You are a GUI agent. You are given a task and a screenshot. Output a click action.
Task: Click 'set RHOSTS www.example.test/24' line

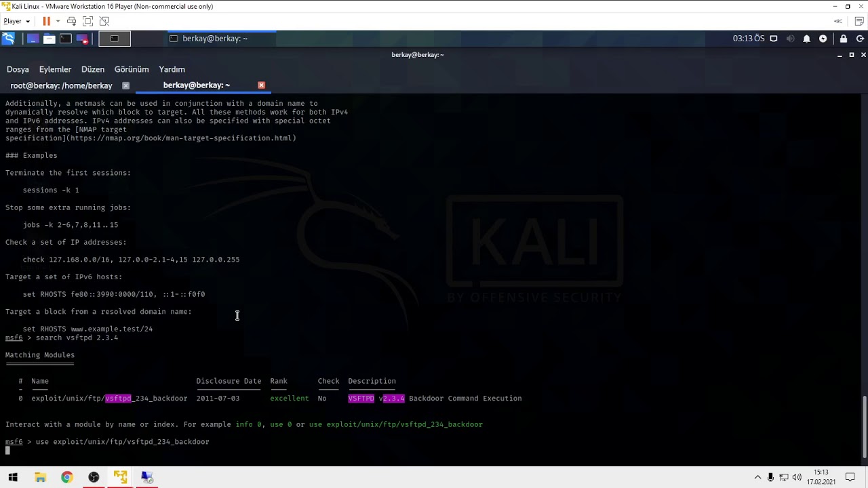(x=87, y=329)
